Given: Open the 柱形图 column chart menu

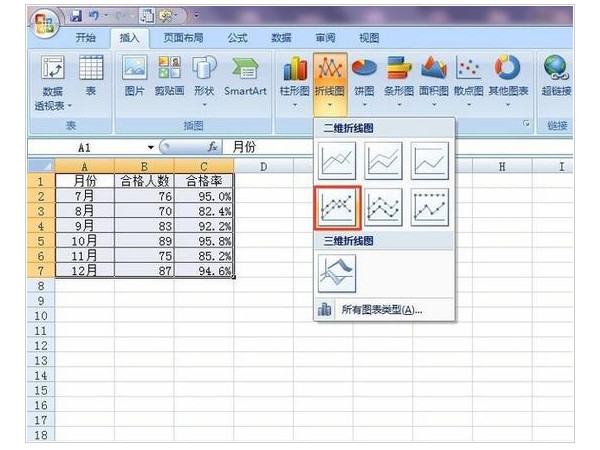Looking at the screenshot, I should [295, 81].
